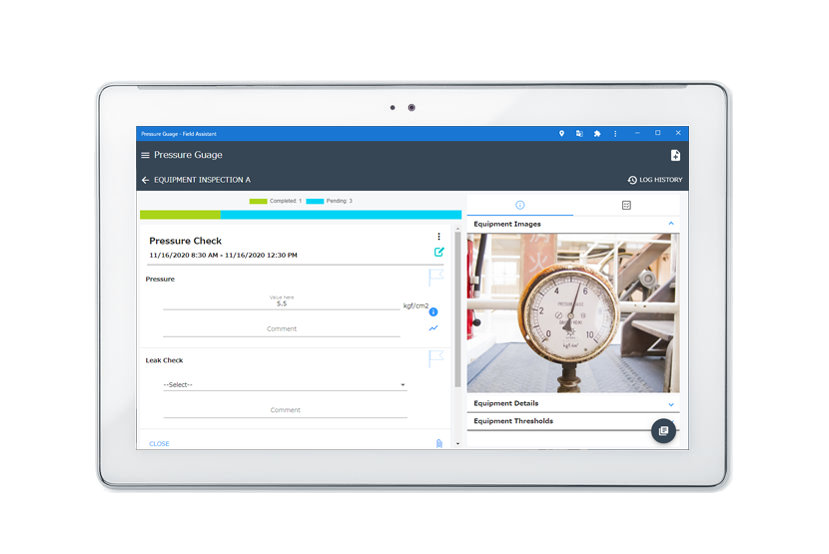829x554 pixels.
Task: Click the CLOSE link below Leak Check
Action: pos(159,443)
